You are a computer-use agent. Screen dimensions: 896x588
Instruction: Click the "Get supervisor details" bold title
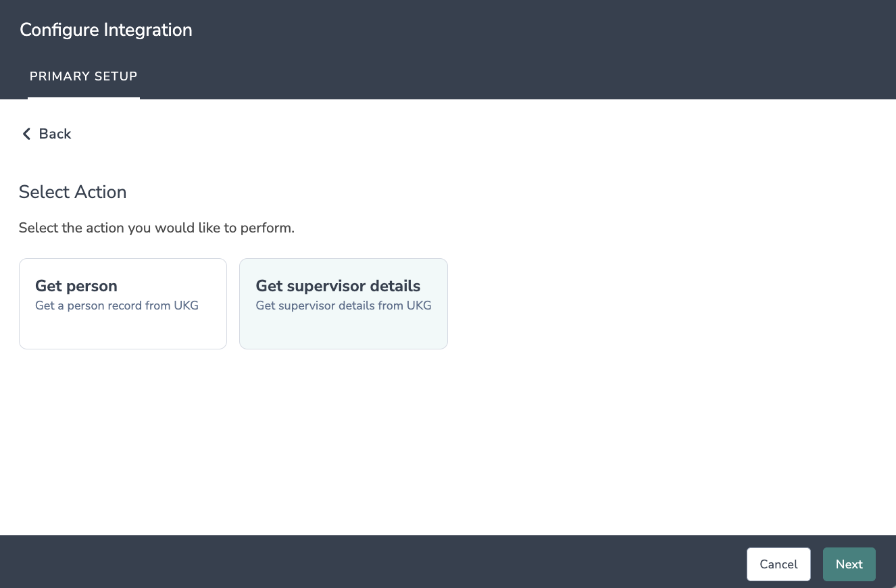point(338,286)
